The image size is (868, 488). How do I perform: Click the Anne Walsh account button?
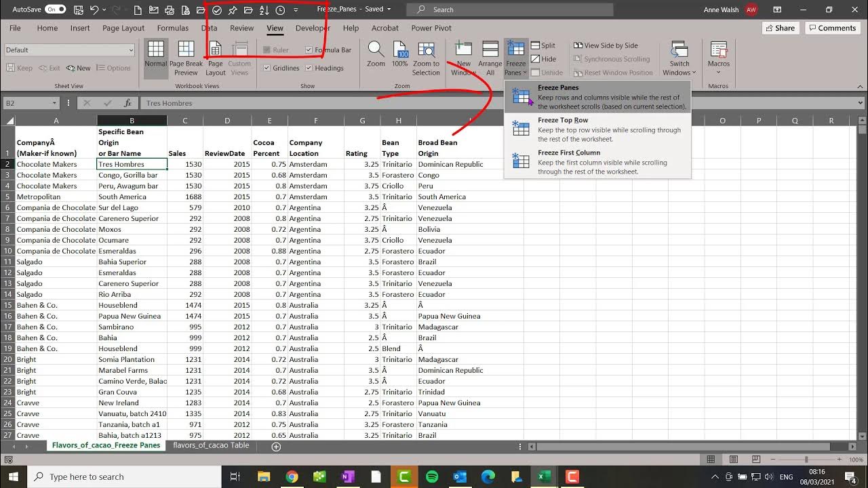[x=731, y=9]
